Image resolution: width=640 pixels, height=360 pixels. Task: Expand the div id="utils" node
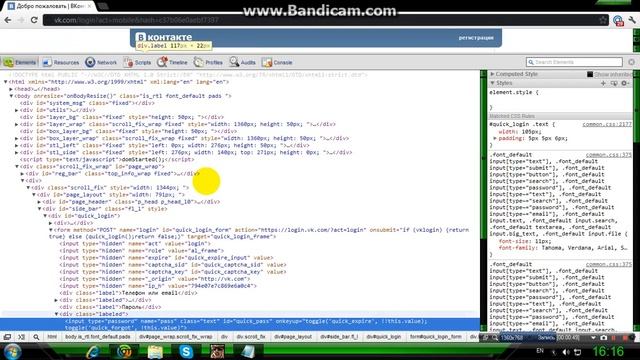coord(17,110)
